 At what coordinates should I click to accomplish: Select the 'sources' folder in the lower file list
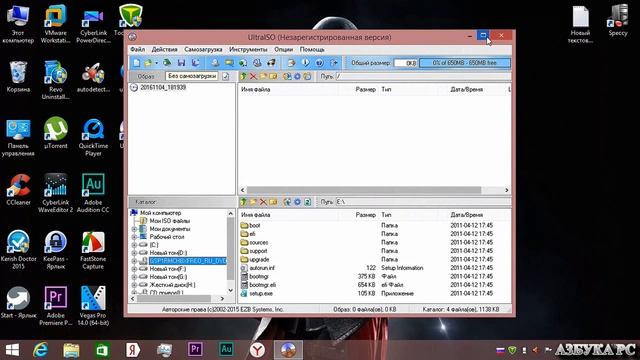pyautogui.click(x=258, y=242)
